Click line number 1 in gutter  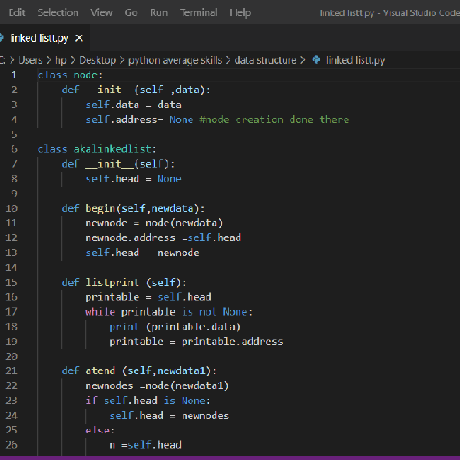coord(14,75)
